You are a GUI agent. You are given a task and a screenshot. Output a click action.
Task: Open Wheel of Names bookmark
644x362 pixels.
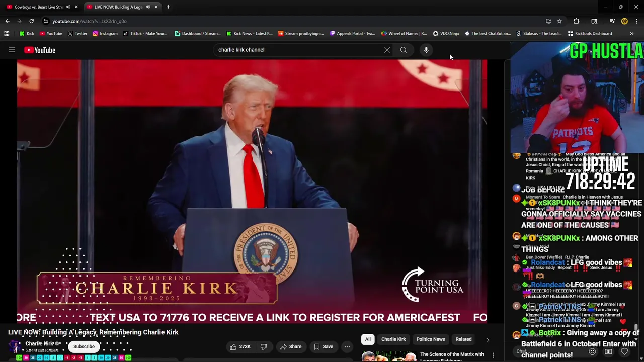point(404,34)
